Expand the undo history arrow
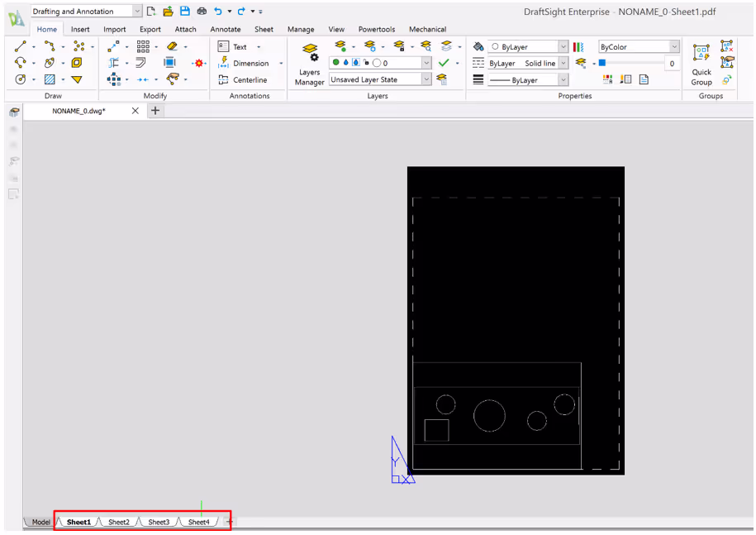The height and width of the screenshot is (535, 756). (x=230, y=11)
